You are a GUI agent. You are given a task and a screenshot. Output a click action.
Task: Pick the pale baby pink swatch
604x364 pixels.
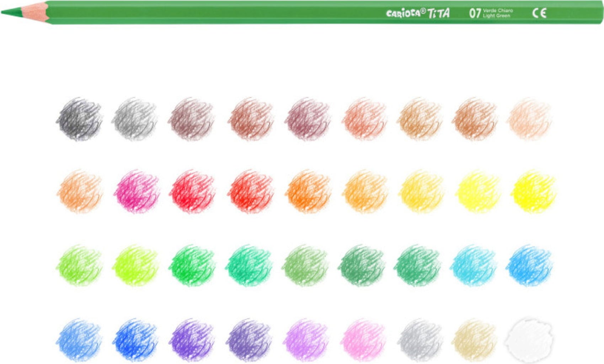click(363, 339)
